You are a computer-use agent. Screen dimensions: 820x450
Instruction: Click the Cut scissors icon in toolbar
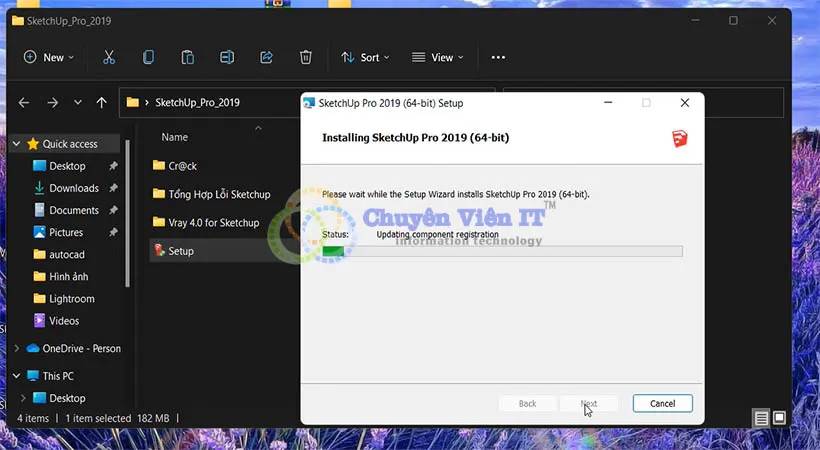(109, 58)
